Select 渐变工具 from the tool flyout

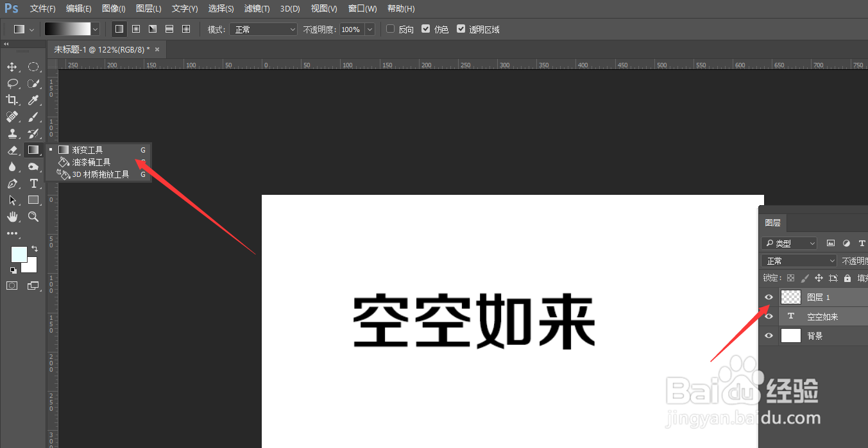click(87, 149)
